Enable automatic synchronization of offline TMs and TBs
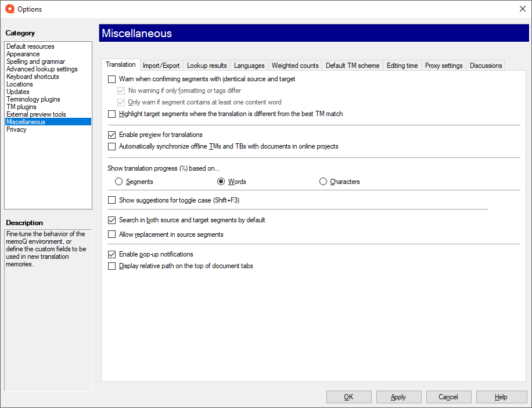Viewport: 532px width, 408px height. coord(110,146)
